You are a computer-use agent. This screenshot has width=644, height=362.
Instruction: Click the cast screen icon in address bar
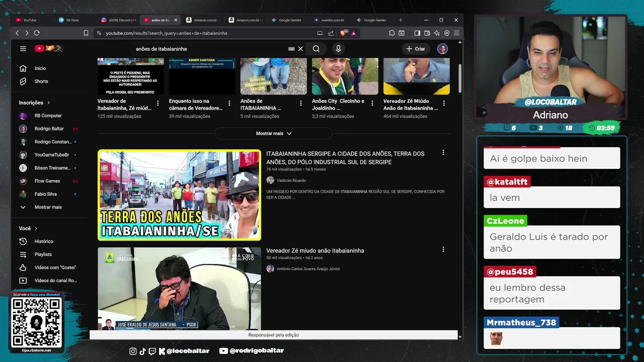(320, 33)
